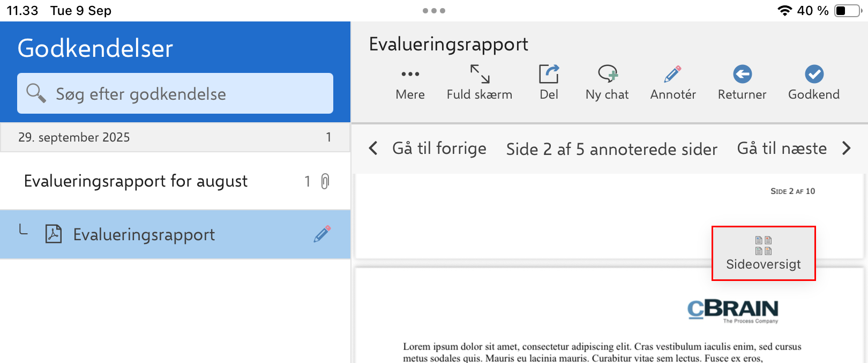This screenshot has height=363, width=868.
Task: Open Evalueringsrapport for august approval
Action: 175,181
